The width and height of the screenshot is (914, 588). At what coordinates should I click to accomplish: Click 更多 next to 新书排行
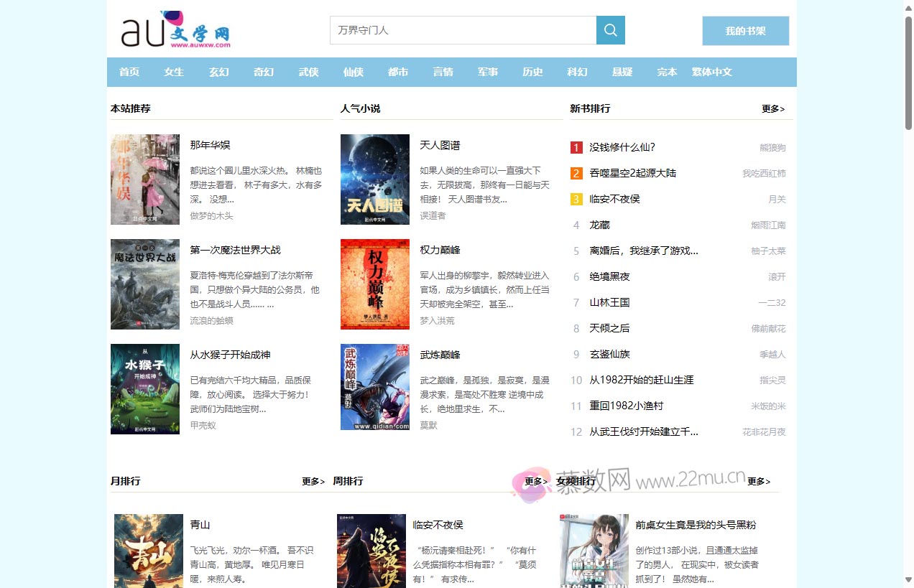click(772, 108)
